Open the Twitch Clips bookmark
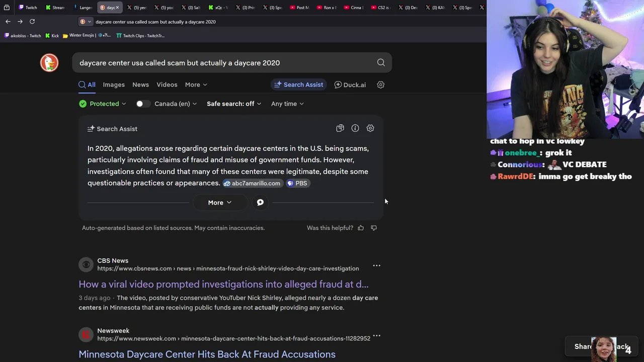 coord(140,36)
